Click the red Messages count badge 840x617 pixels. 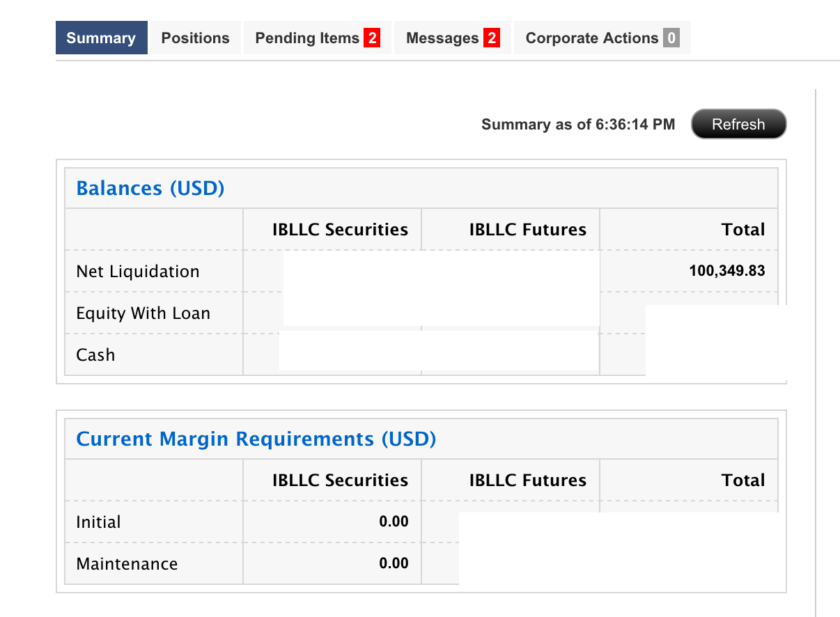[x=492, y=38]
